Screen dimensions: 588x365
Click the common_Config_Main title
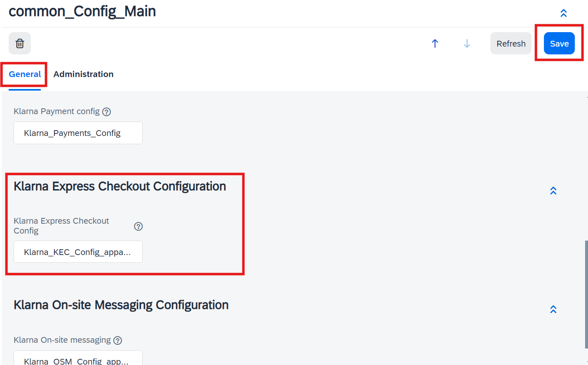coord(82,11)
